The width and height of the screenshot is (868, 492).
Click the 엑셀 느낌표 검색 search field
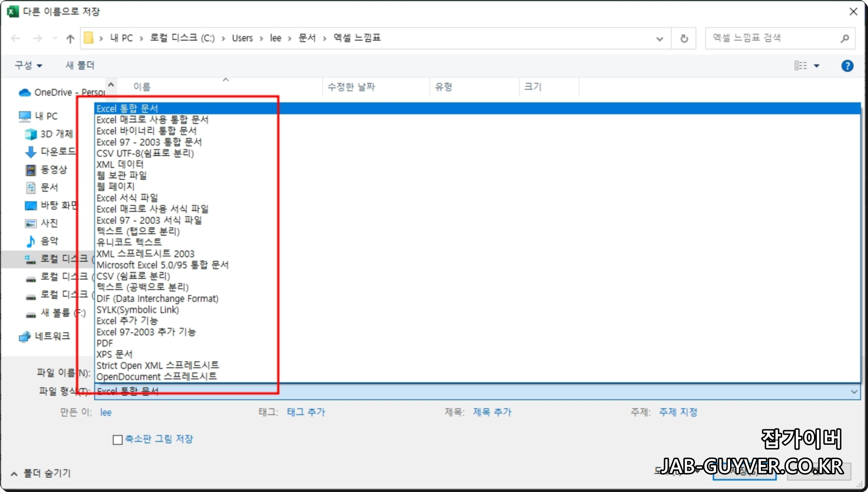point(780,38)
